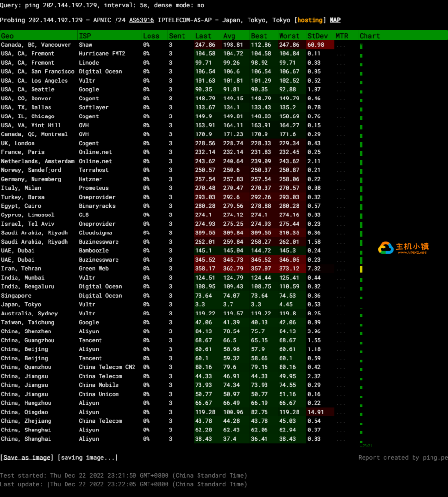448x497 pixels.
Task: Open the MAP link
Action: pyautogui.click(x=335, y=20)
